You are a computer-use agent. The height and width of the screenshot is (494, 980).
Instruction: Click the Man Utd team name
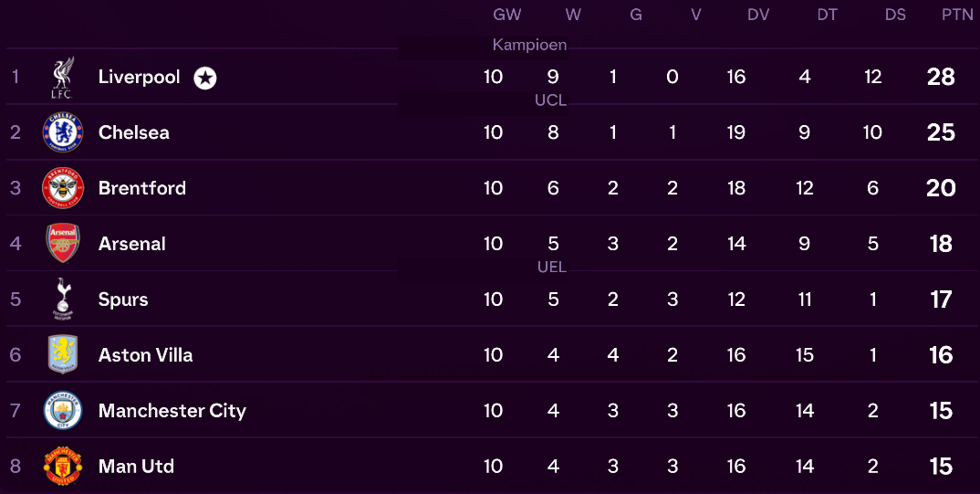[x=136, y=467]
